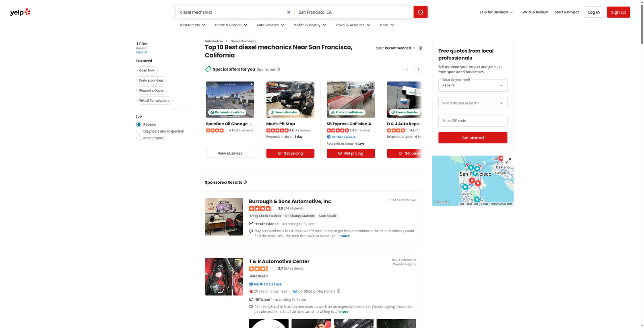This screenshot has width=644, height=328.
Task: Open the Sponsored Results info icon
Action: [245, 182]
